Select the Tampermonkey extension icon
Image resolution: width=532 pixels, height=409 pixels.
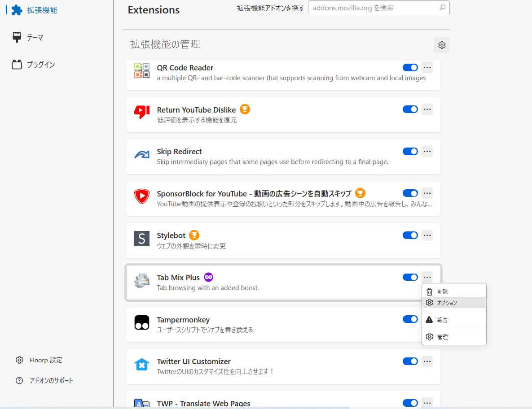coord(142,322)
